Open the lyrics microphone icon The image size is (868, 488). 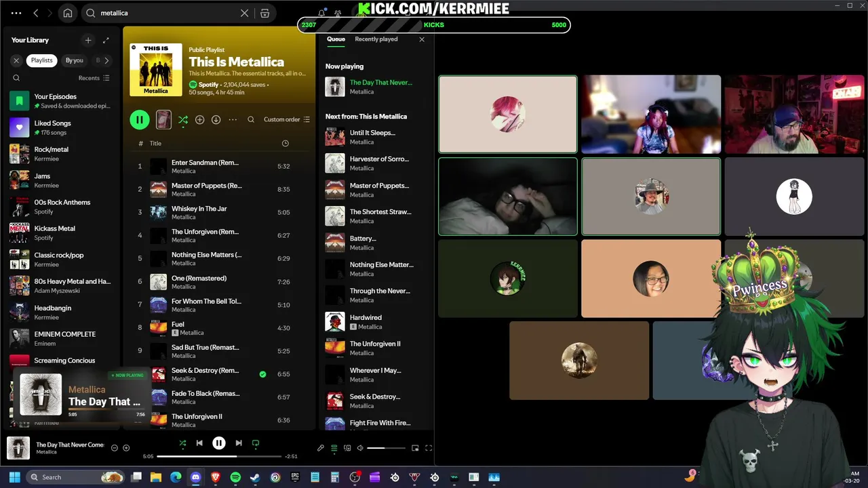pos(321,447)
